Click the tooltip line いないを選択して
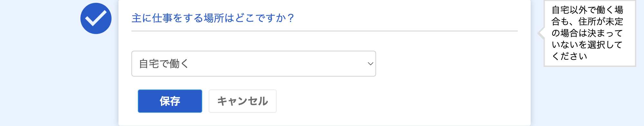The height and width of the screenshot is (126, 644). pos(587,45)
